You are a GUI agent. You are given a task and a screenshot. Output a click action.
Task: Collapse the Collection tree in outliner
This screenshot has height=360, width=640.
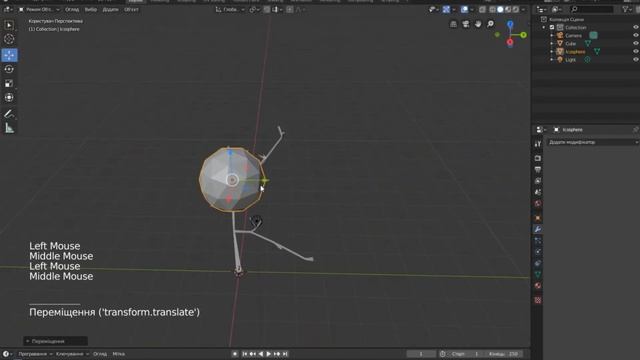coord(544,27)
